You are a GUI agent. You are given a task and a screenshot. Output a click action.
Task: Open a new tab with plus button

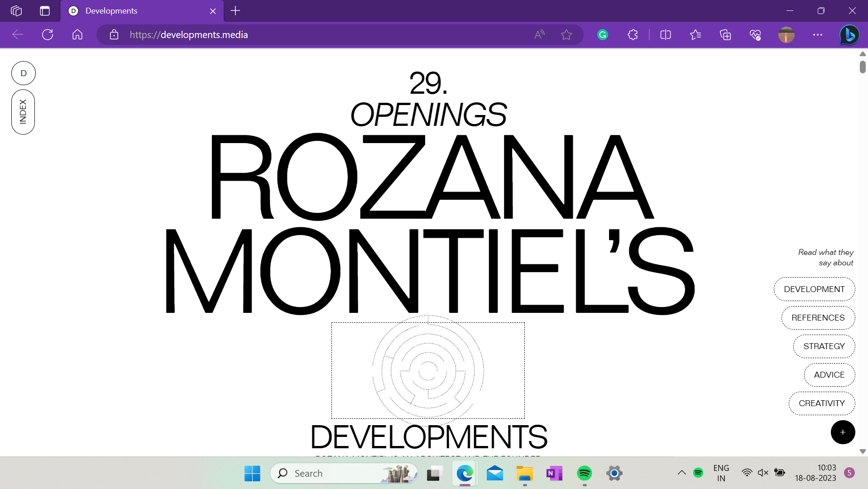[235, 11]
